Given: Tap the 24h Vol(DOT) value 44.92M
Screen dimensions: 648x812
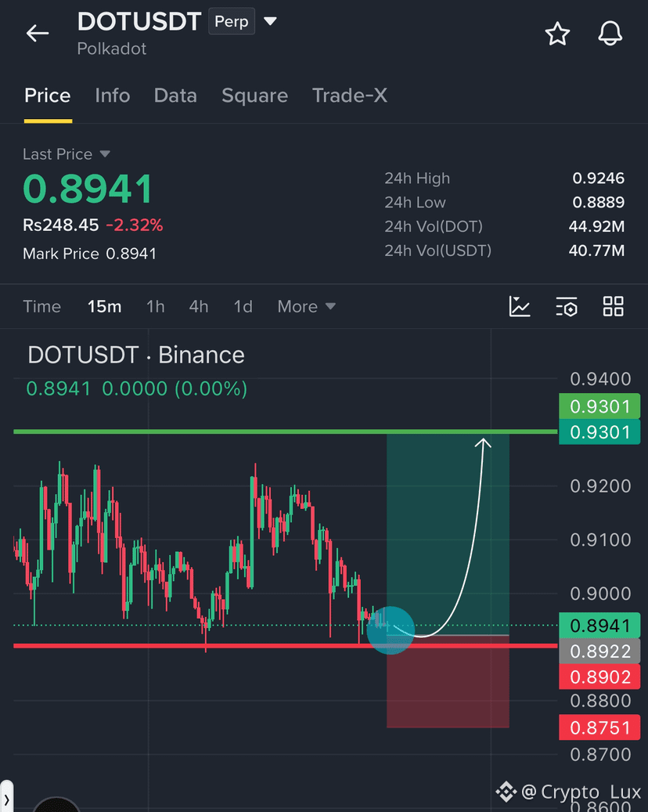Looking at the screenshot, I should (x=596, y=226).
